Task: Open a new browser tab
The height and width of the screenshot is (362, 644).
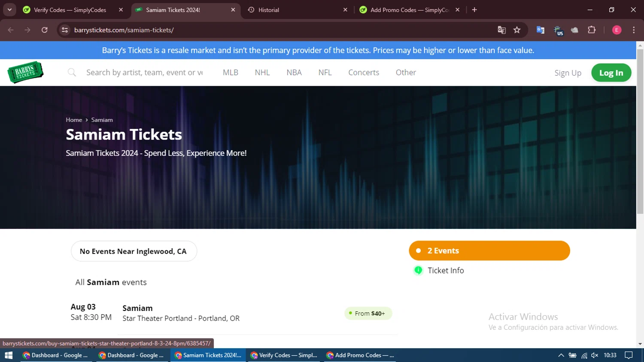Action: [x=474, y=10]
